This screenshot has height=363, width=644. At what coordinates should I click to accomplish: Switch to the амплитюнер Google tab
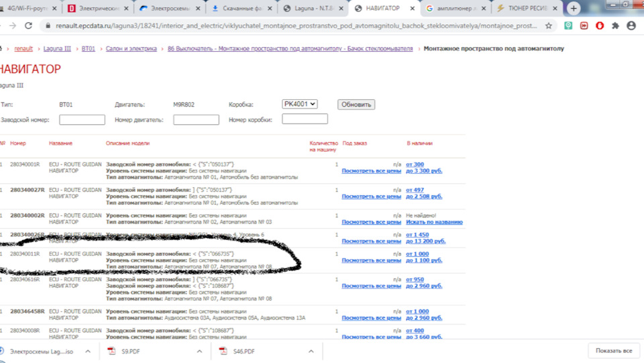456,8
